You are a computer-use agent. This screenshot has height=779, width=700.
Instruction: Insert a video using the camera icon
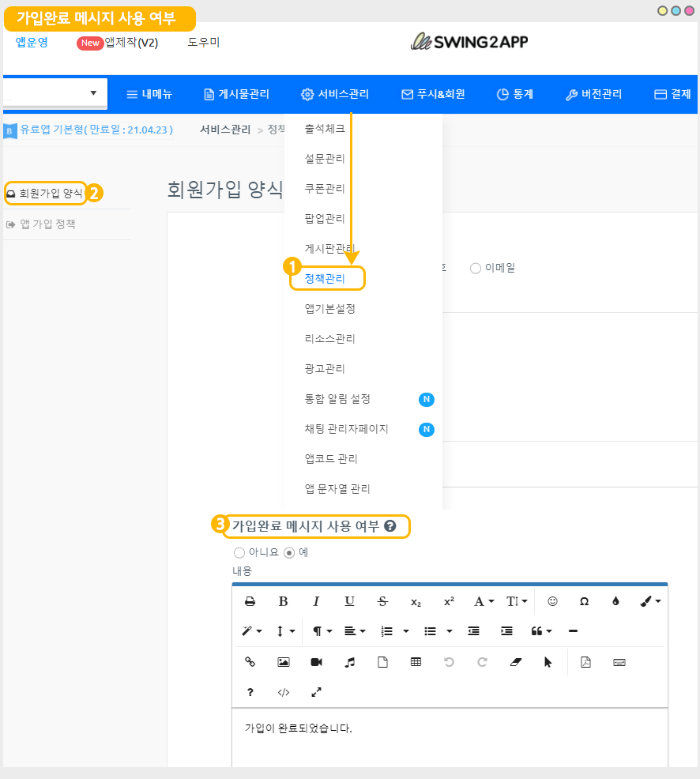(x=317, y=662)
